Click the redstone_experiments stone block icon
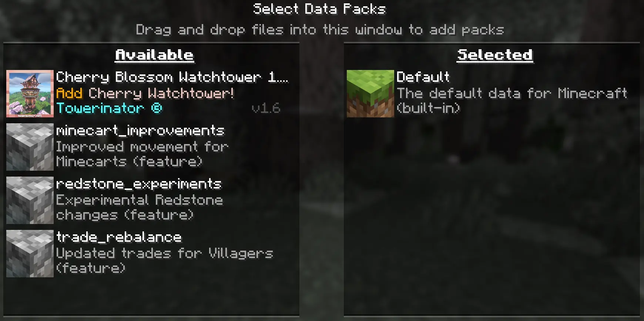 coord(30,200)
